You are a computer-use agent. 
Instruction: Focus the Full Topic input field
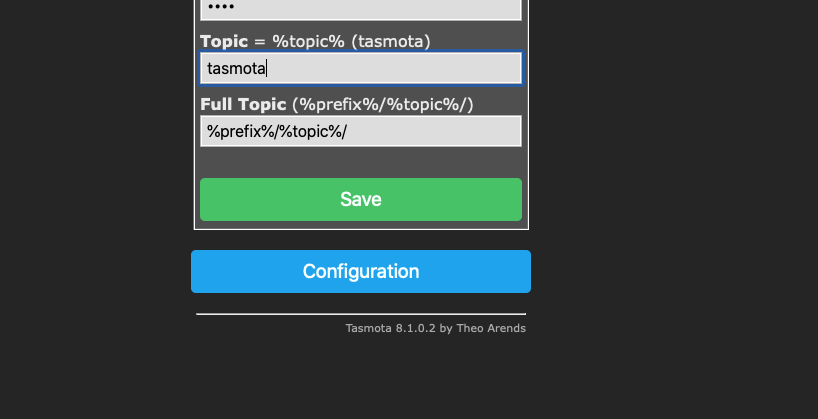pos(360,131)
